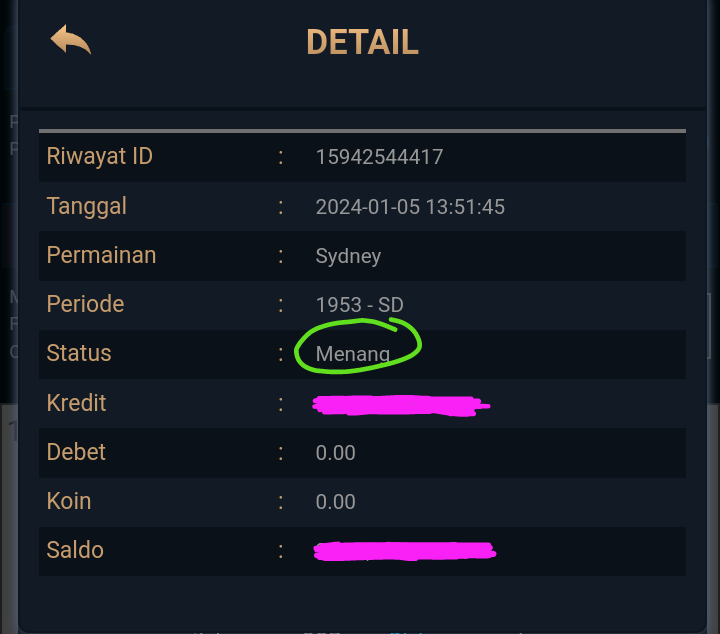Click the DETAIL header title
The height and width of the screenshot is (634, 720).
coord(362,43)
